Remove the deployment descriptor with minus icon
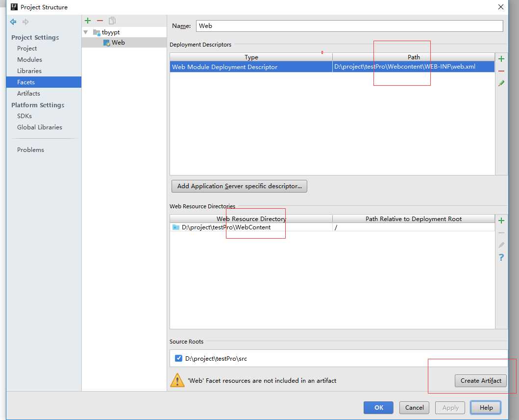Image resolution: width=519 pixels, height=420 pixels. tap(501, 71)
